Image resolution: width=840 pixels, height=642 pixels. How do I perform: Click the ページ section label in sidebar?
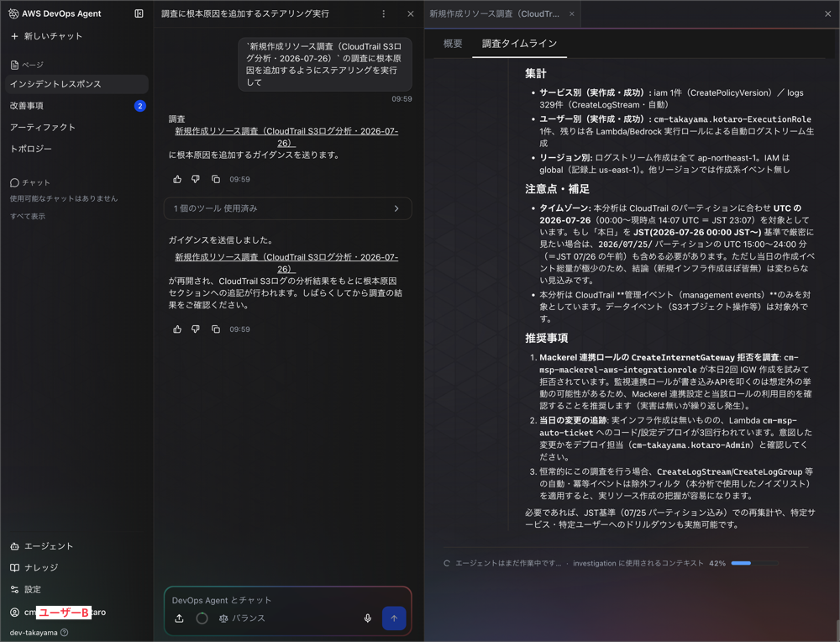pos(27,65)
